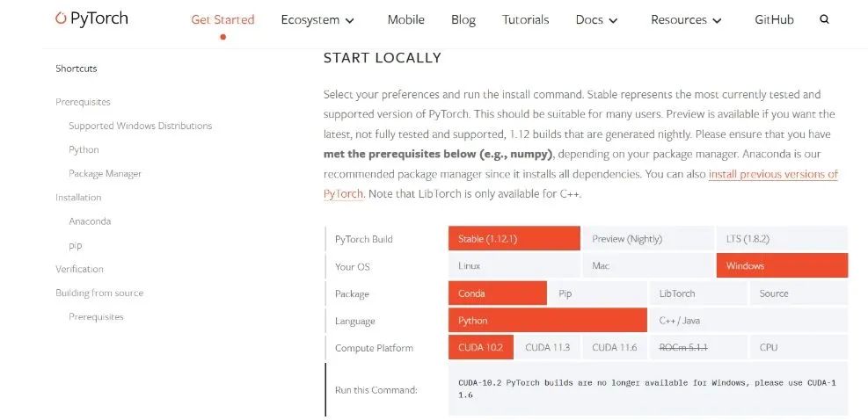Screen dimensions: 868x420
Task: Click the Your OS row label
Action: [352, 267]
